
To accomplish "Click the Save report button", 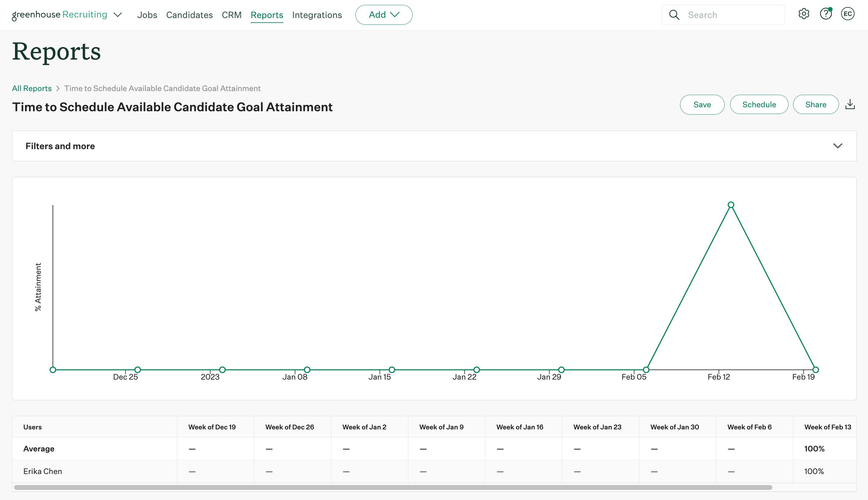I will coord(702,104).
